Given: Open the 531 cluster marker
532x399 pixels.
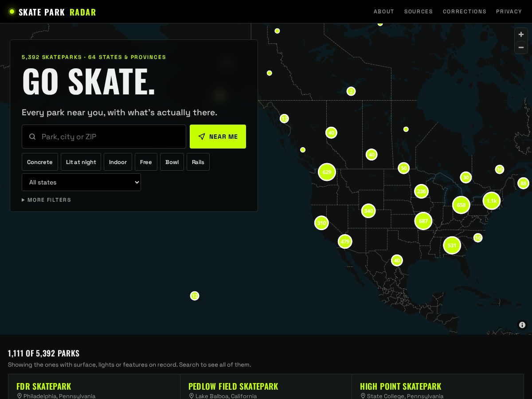Looking at the screenshot, I should click(x=452, y=245).
